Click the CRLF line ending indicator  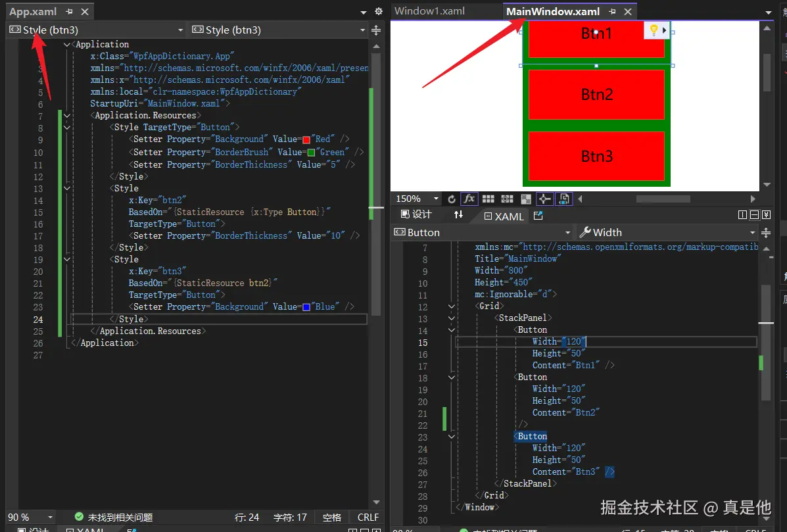pyautogui.click(x=368, y=517)
